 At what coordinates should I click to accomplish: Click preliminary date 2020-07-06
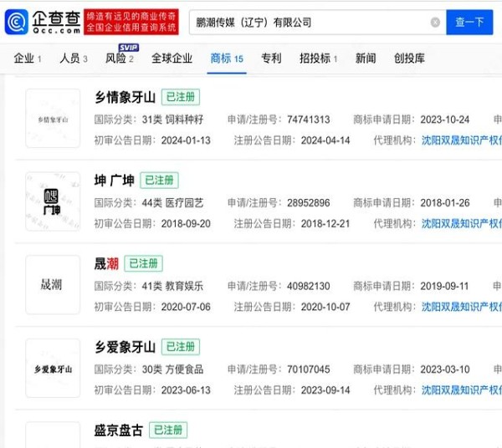point(186,307)
